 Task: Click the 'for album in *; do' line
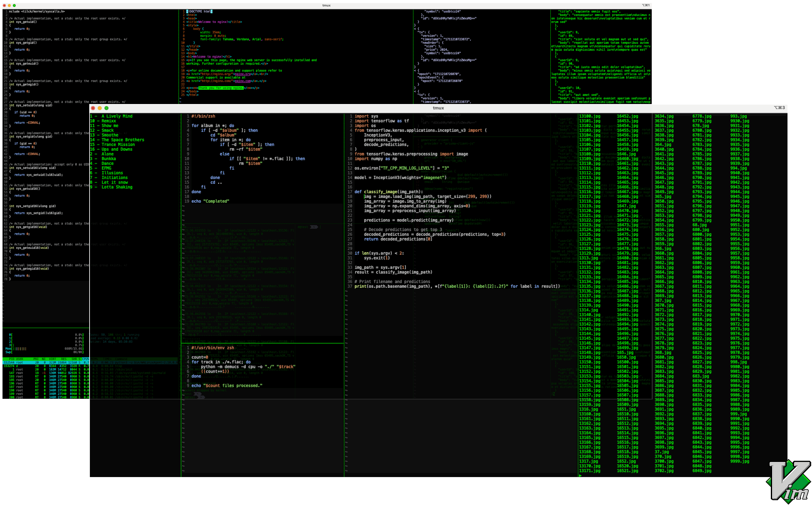[x=212, y=125]
